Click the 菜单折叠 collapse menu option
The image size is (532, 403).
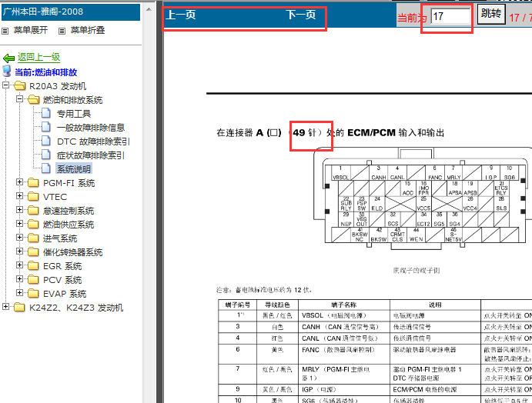(88, 30)
